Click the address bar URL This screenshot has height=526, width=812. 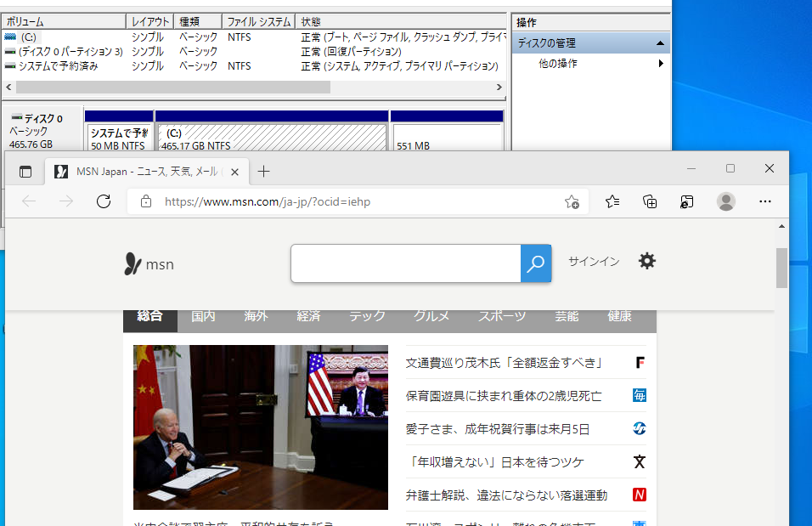(x=268, y=201)
